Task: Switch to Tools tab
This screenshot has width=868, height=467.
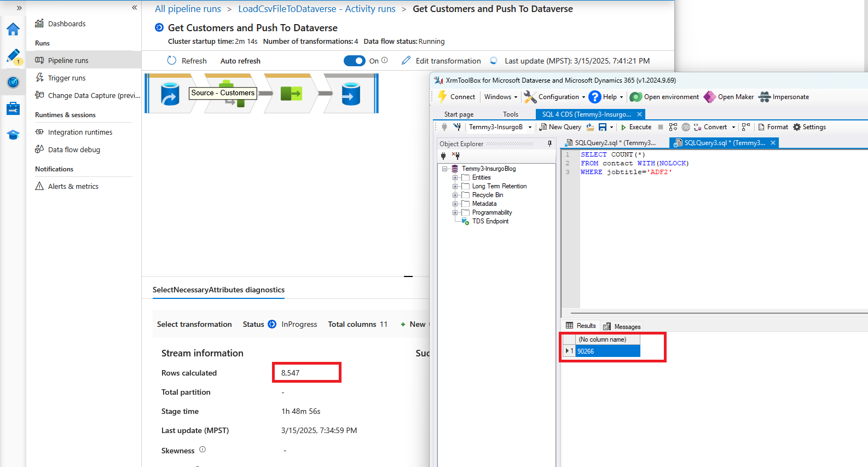Action: pos(511,114)
